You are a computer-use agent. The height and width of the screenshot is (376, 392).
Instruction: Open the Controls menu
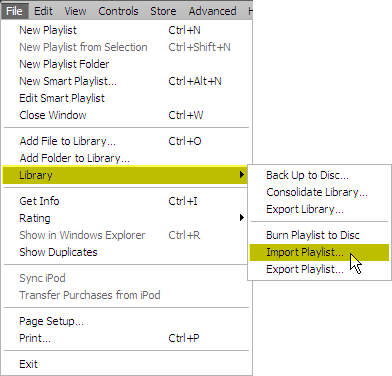click(x=118, y=11)
